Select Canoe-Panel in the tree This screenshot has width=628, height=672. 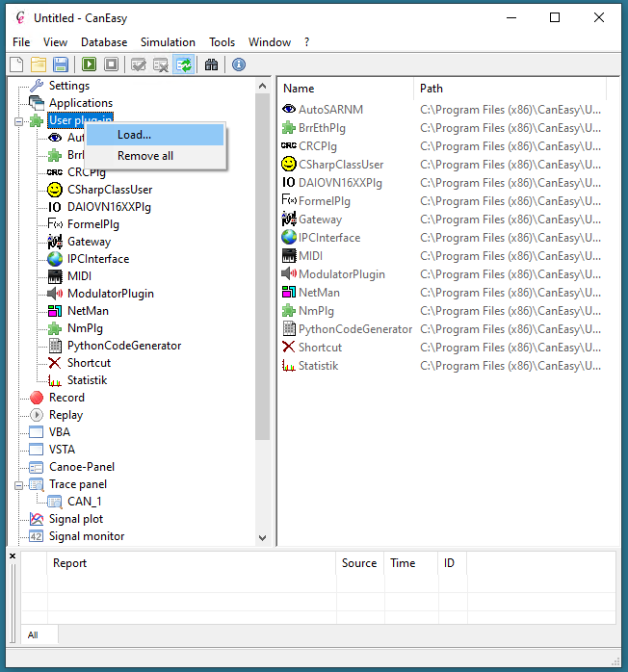coord(82,467)
